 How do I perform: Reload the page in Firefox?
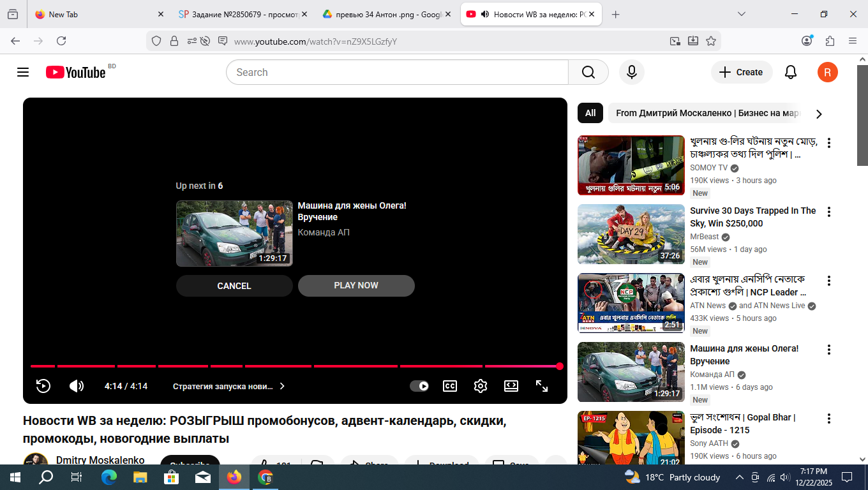click(61, 41)
